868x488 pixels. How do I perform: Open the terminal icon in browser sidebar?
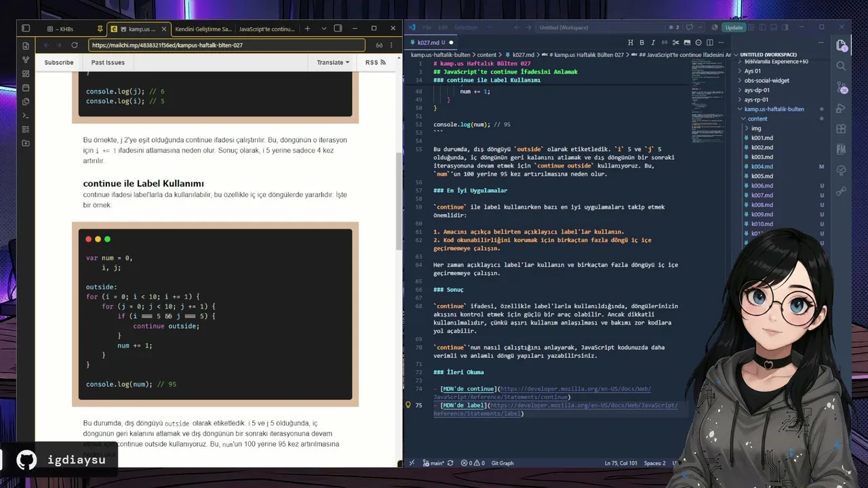pos(26,115)
